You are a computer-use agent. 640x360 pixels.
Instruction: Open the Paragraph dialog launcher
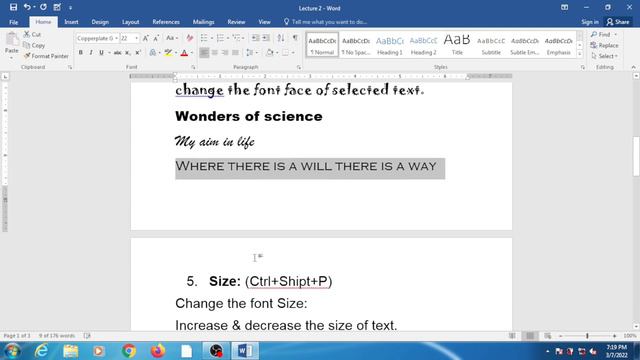pos(299,67)
